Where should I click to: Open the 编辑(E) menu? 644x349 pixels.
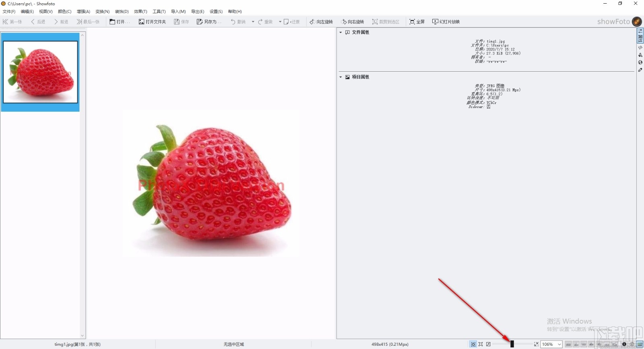(x=27, y=11)
